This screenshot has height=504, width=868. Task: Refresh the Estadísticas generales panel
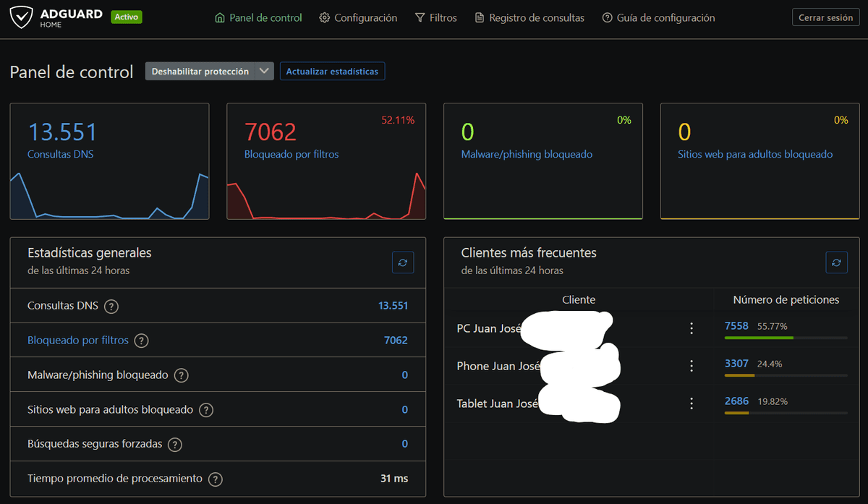(x=403, y=262)
